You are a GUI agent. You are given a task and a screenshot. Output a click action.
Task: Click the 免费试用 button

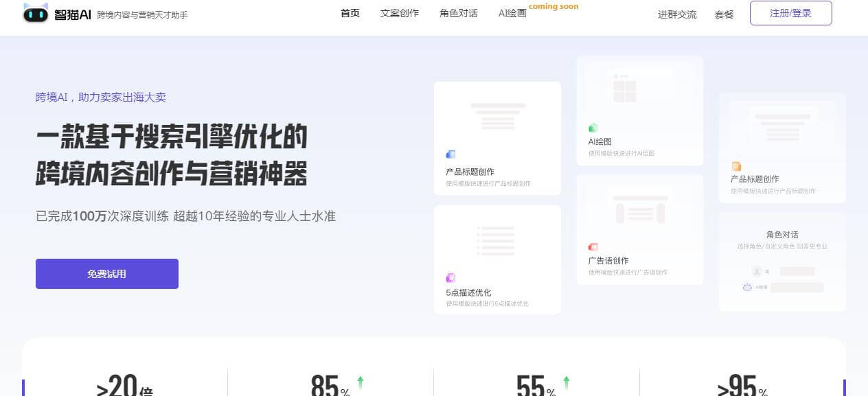(x=107, y=274)
